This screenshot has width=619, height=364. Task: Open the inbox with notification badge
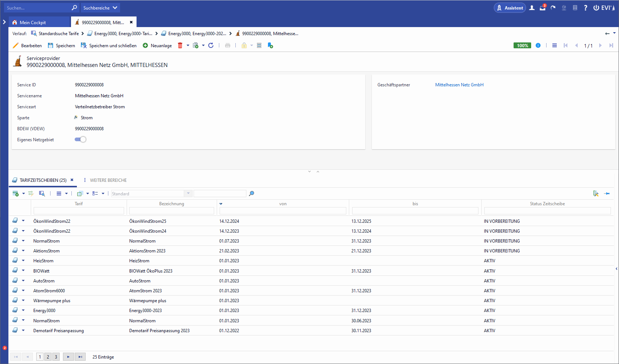coord(542,8)
